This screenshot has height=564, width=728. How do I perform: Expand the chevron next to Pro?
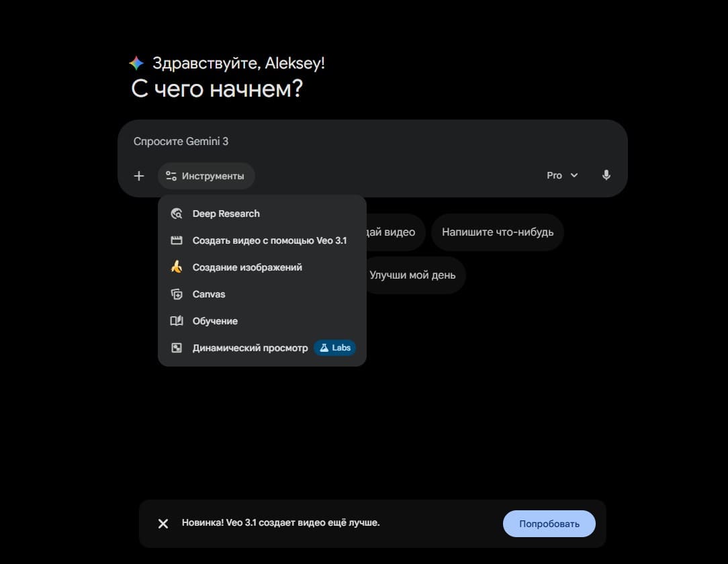[575, 175]
